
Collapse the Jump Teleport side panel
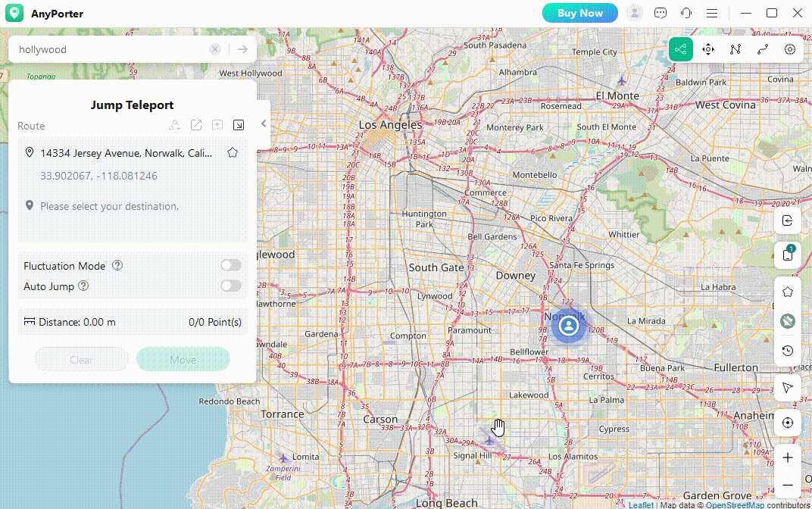pyautogui.click(x=264, y=123)
